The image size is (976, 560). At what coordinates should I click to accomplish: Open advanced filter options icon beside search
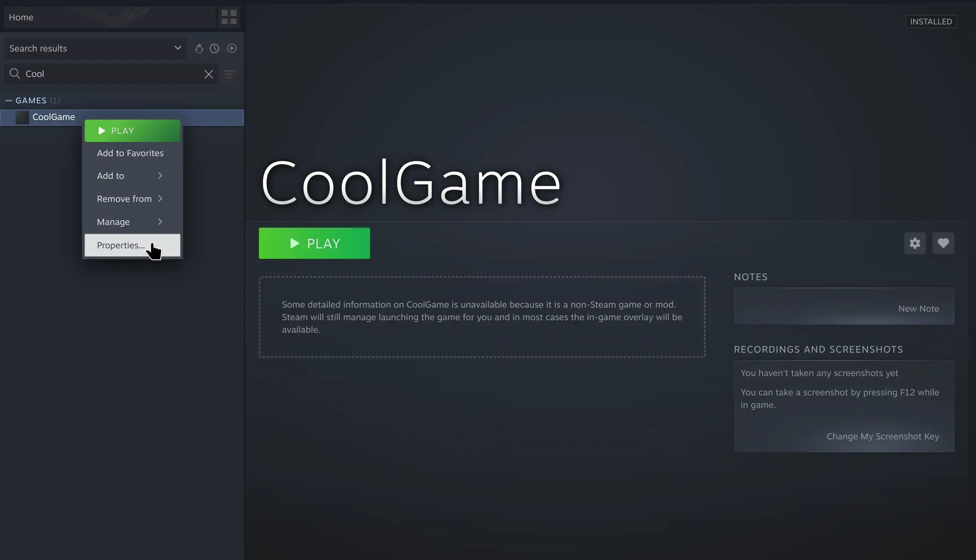tap(230, 74)
